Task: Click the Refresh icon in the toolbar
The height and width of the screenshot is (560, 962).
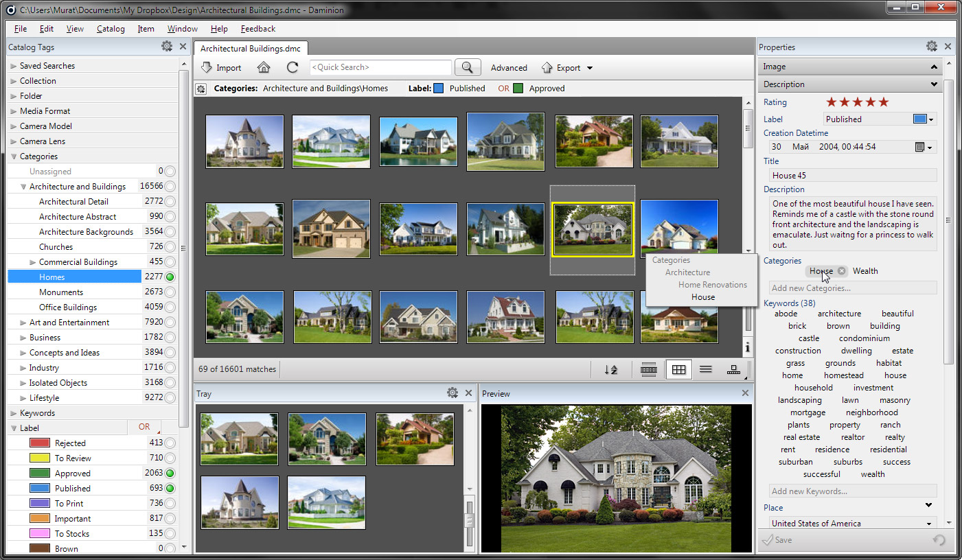Action: (293, 67)
